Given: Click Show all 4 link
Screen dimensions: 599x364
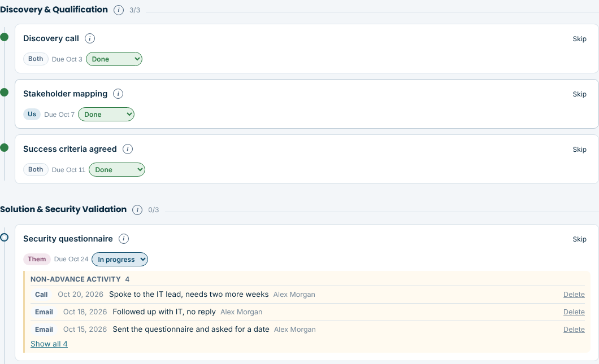Looking at the screenshot, I should (49, 344).
